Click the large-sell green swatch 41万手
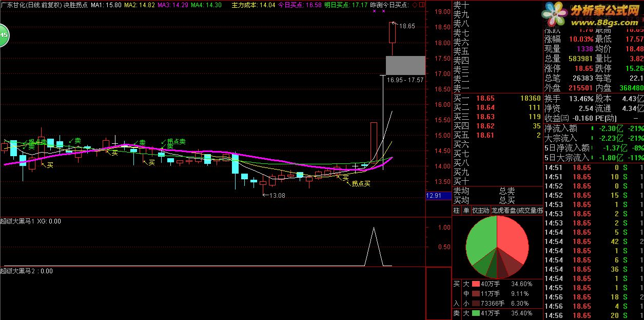 (x=476, y=313)
